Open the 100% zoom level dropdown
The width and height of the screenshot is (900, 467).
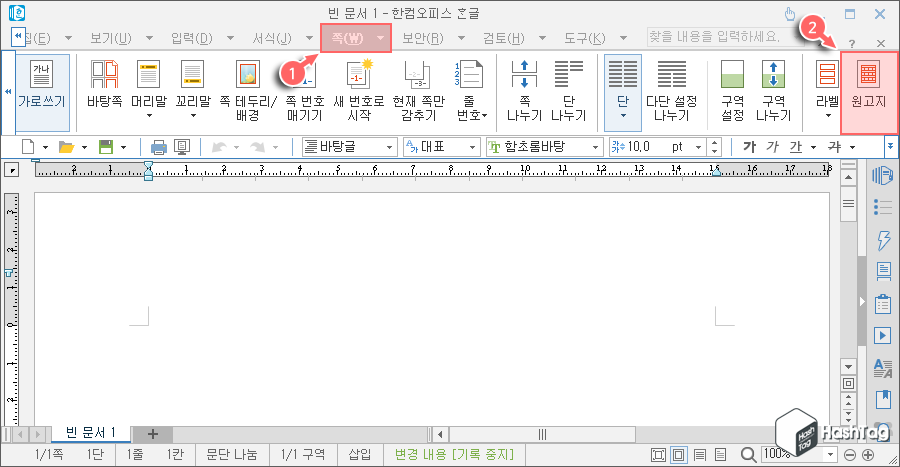click(830, 455)
